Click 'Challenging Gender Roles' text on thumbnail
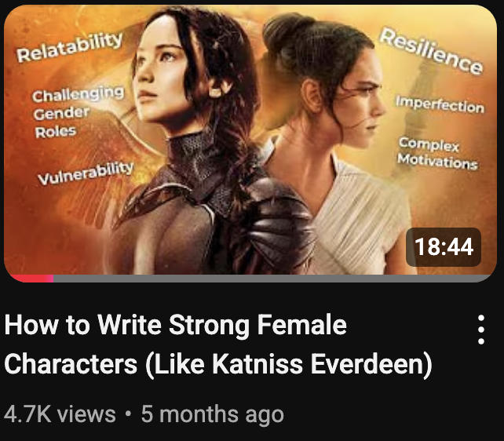 tap(78, 111)
